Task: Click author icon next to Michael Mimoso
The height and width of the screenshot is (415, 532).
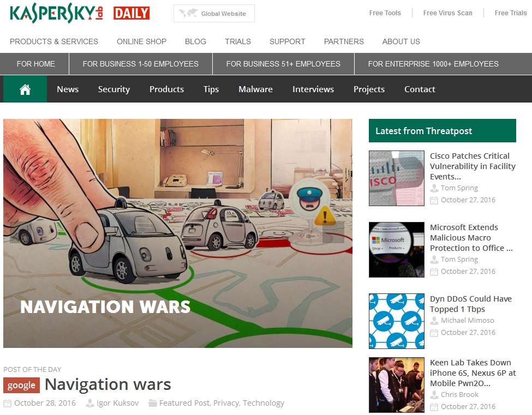Action: point(434,321)
